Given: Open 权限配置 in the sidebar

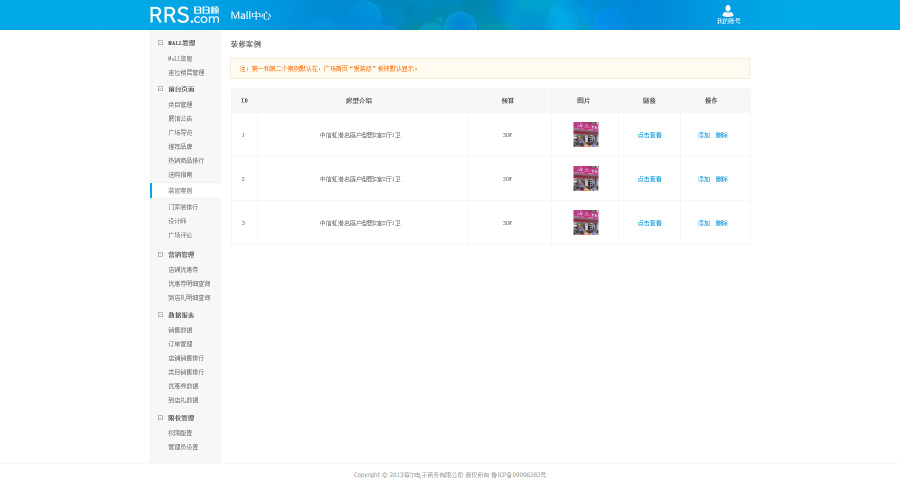Looking at the screenshot, I should tap(180, 433).
